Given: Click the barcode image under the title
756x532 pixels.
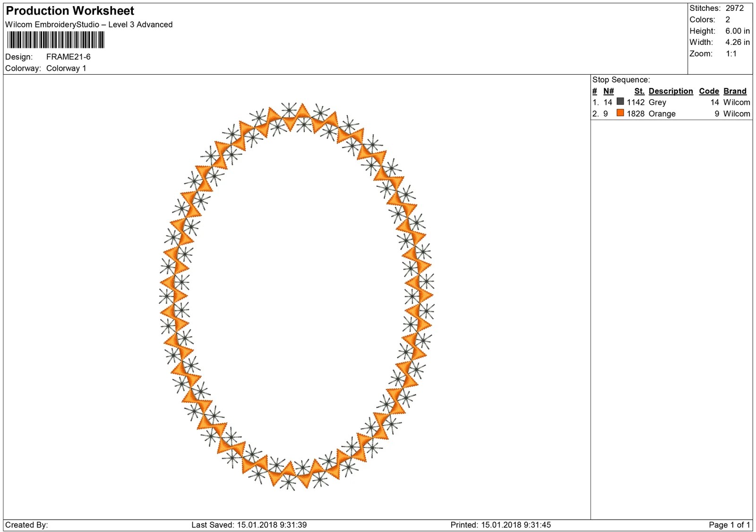Looking at the screenshot, I should click(x=55, y=40).
